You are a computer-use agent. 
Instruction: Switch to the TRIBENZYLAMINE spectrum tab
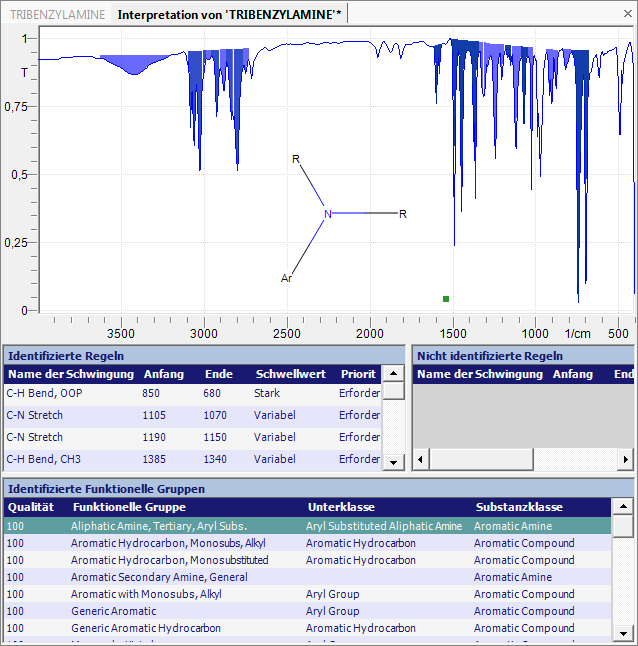coord(56,15)
